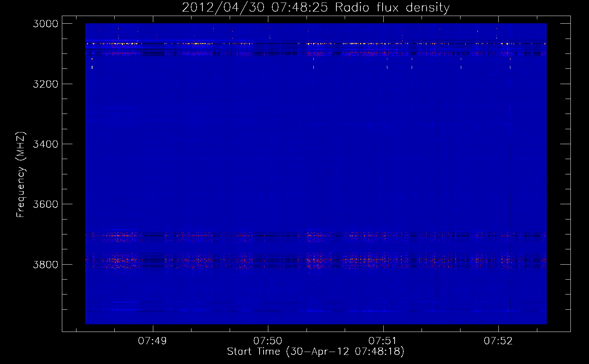Select the 3400 frequency axis label

click(x=46, y=144)
